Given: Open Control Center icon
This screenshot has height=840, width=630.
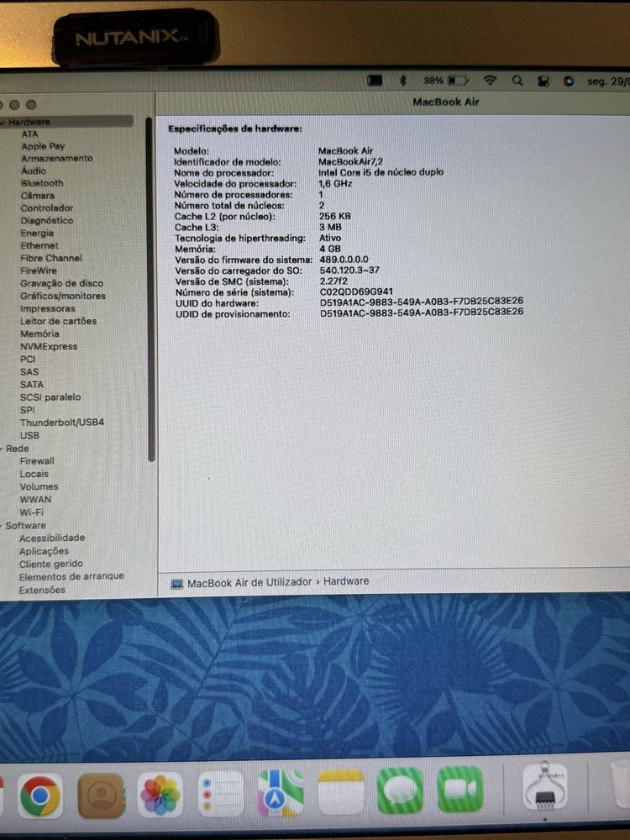Looking at the screenshot, I should 543,81.
